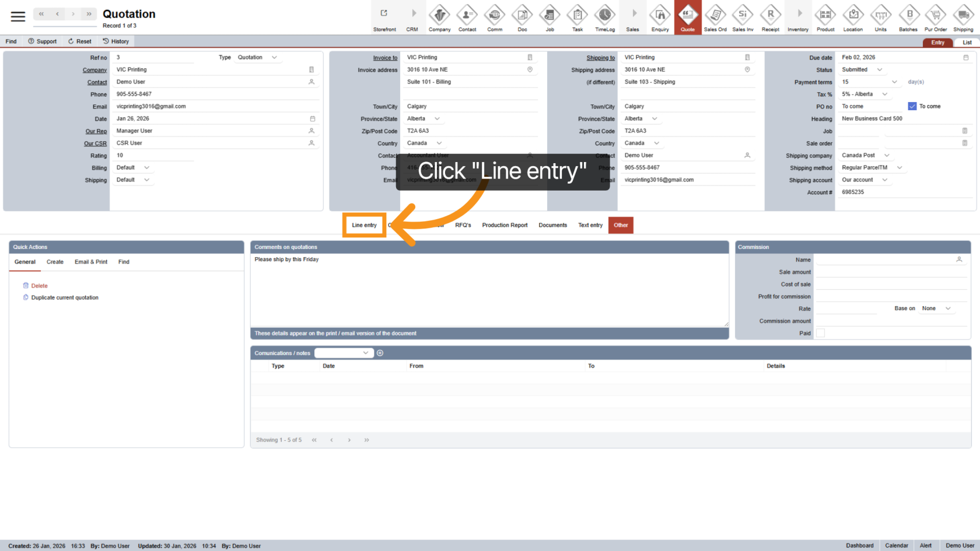Switch to the Line entry tab
Image resolution: width=980 pixels, height=551 pixels.
tap(364, 225)
